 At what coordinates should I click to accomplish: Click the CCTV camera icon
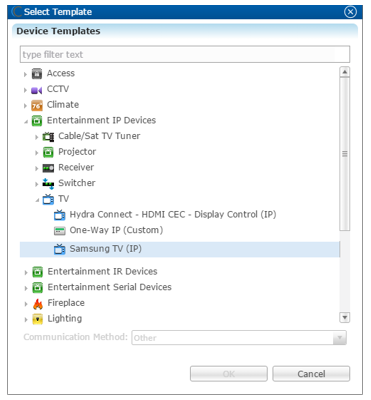pos(37,90)
